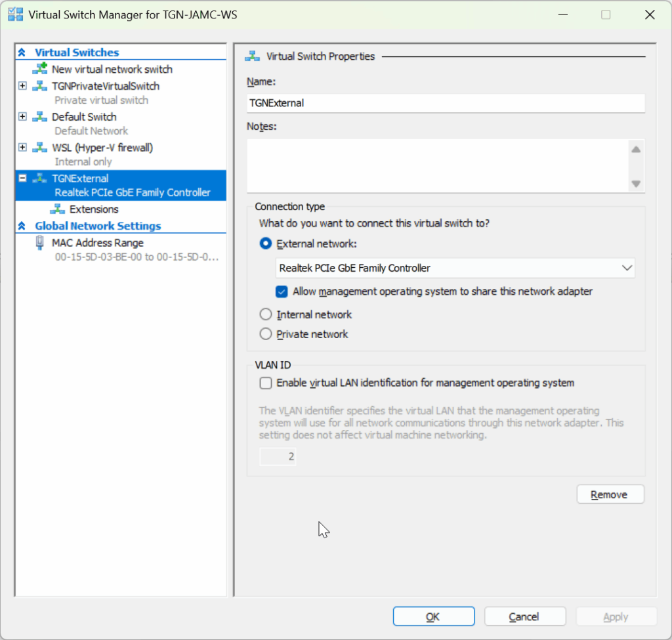Click the Remove button
This screenshot has height=640, width=672.
point(610,494)
